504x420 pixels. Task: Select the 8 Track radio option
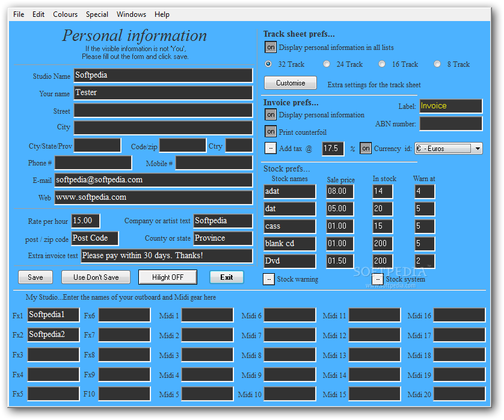coord(437,64)
